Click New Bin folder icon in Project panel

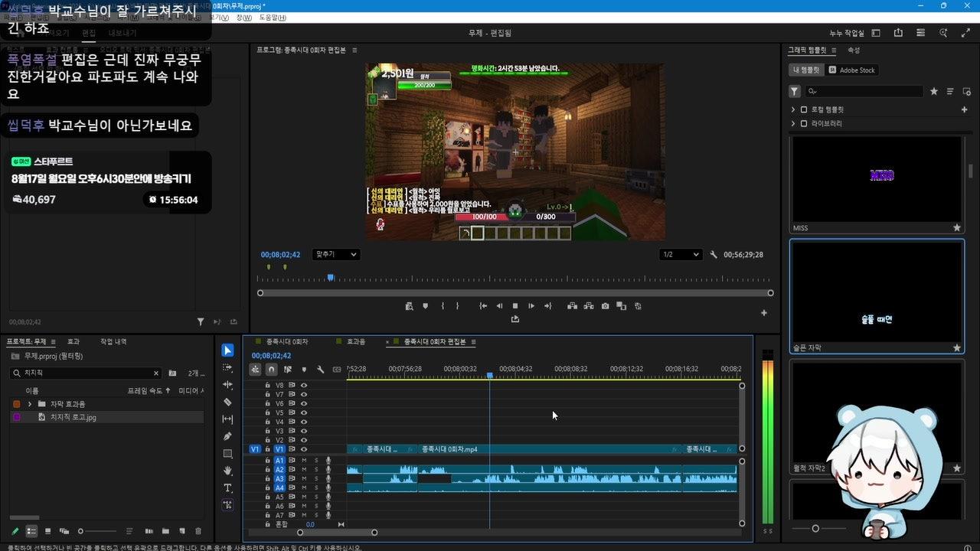166,531
